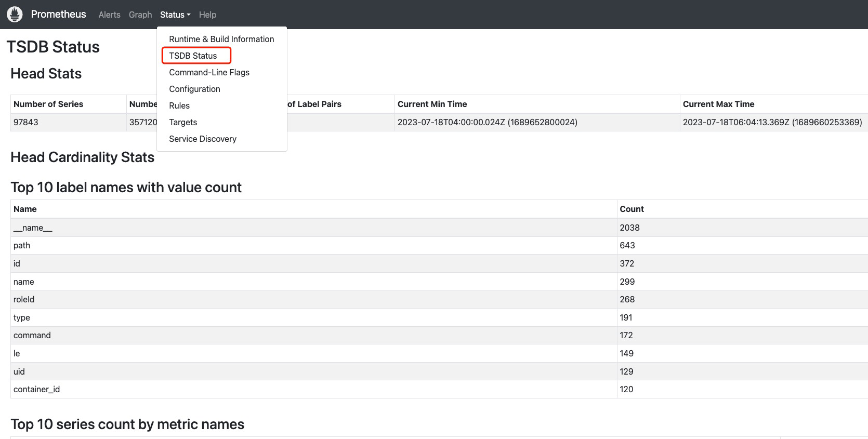868x439 pixels.
Task: Select Runtime & Build Information
Action: point(221,39)
